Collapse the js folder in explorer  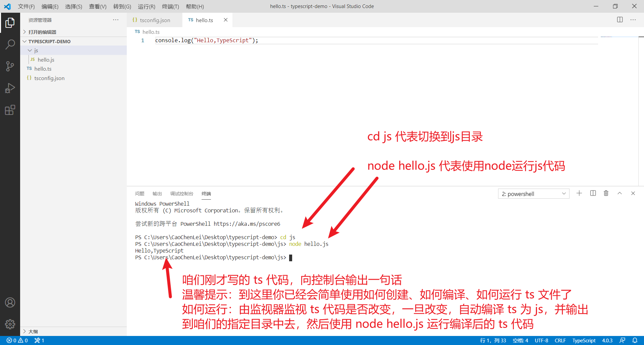(73, 50)
